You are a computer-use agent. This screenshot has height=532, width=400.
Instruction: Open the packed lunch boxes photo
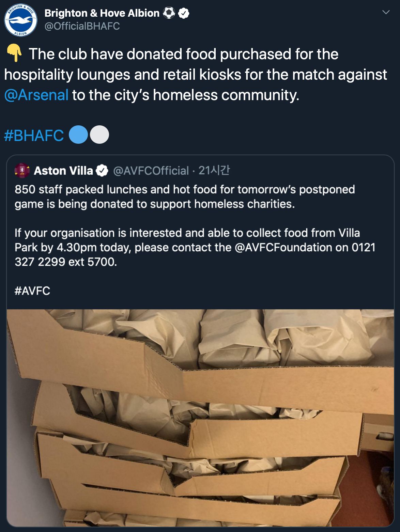[x=200, y=418]
